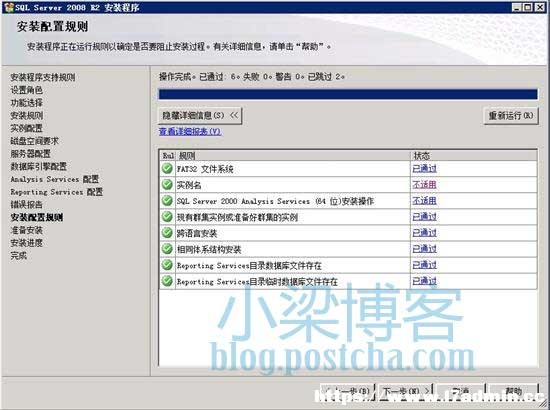Open 已通过 status link for FAT32 文件系统
This screenshot has width=550, height=410.
[424, 169]
